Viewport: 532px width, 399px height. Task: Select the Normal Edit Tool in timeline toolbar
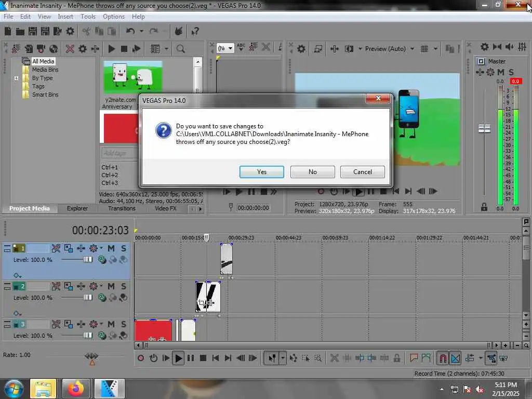pos(272,358)
